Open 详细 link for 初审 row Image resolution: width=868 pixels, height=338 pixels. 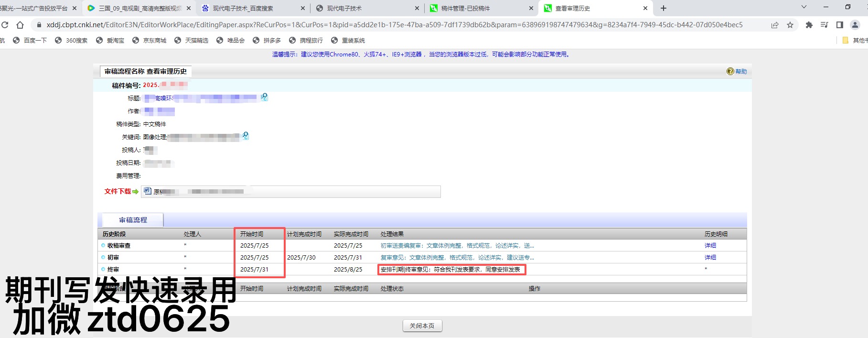click(x=710, y=257)
